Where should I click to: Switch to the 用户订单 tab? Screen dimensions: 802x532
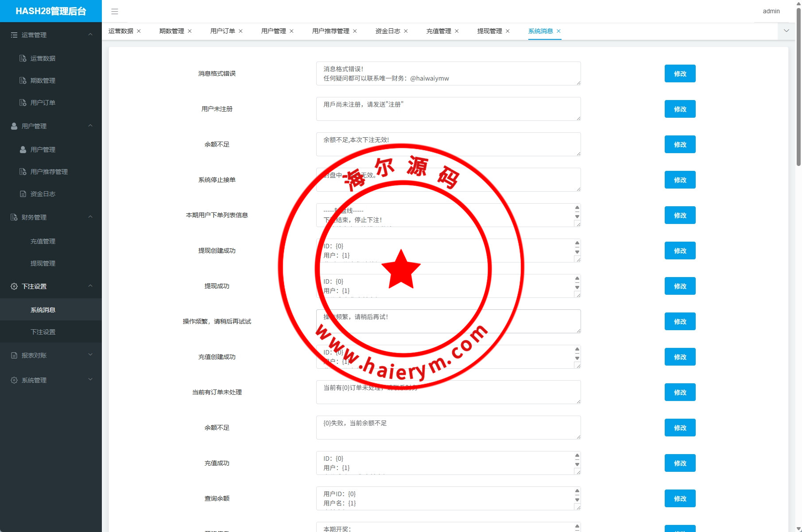(222, 31)
